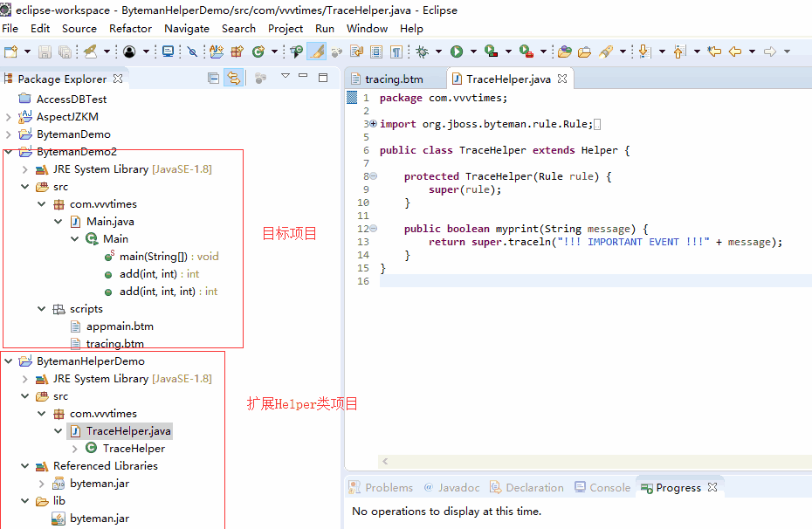Image resolution: width=812 pixels, height=529 pixels.
Task: Click the Open Task folder icon
Action: (x=585, y=52)
